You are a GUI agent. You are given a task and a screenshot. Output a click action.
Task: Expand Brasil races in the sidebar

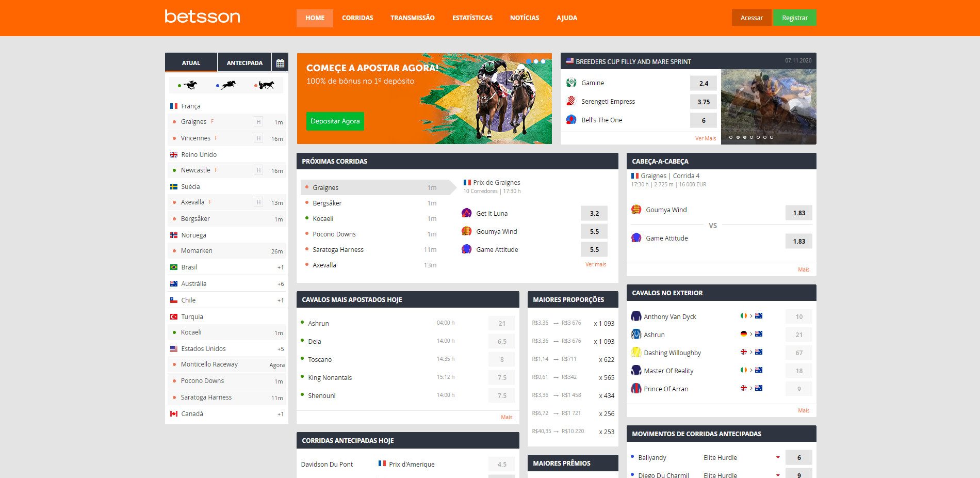227,267
